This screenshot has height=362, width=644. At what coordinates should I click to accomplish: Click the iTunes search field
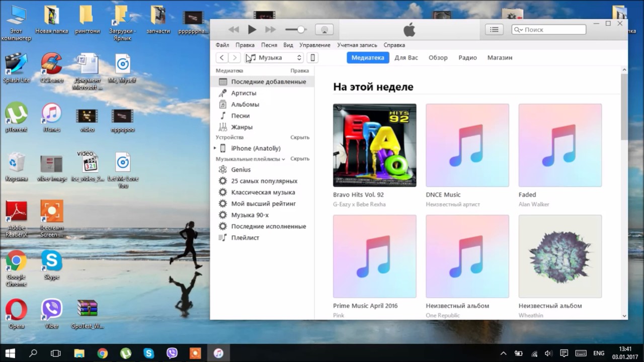click(x=549, y=30)
